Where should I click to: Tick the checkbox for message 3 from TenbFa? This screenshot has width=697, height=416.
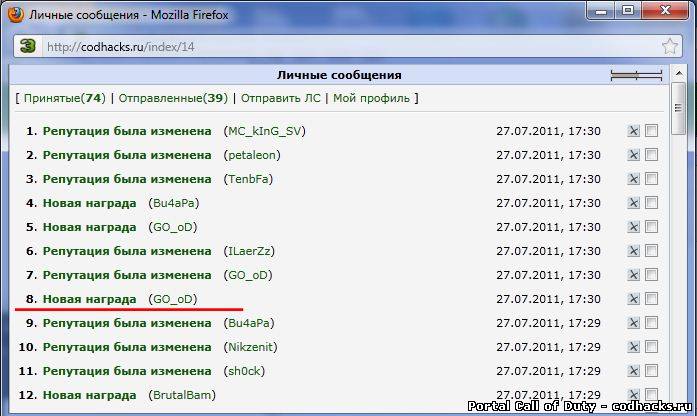click(652, 179)
